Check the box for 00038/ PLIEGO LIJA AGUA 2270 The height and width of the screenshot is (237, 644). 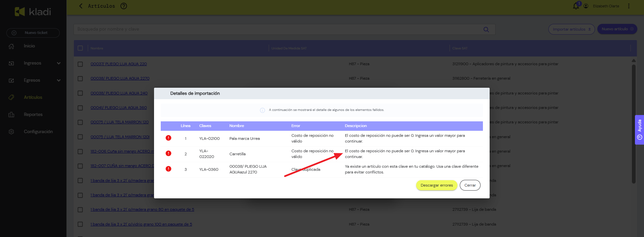click(x=80, y=78)
